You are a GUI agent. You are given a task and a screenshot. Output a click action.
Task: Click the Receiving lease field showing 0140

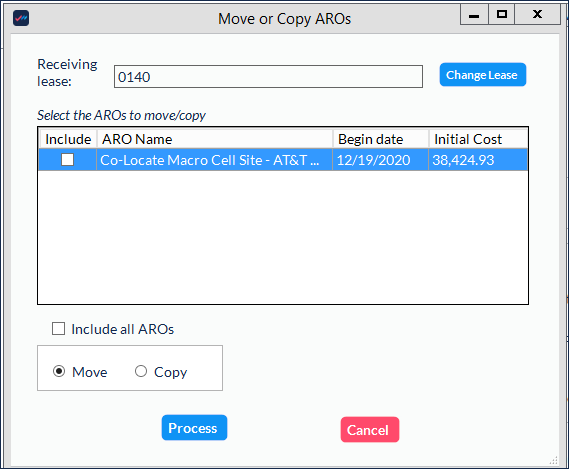tap(268, 77)
